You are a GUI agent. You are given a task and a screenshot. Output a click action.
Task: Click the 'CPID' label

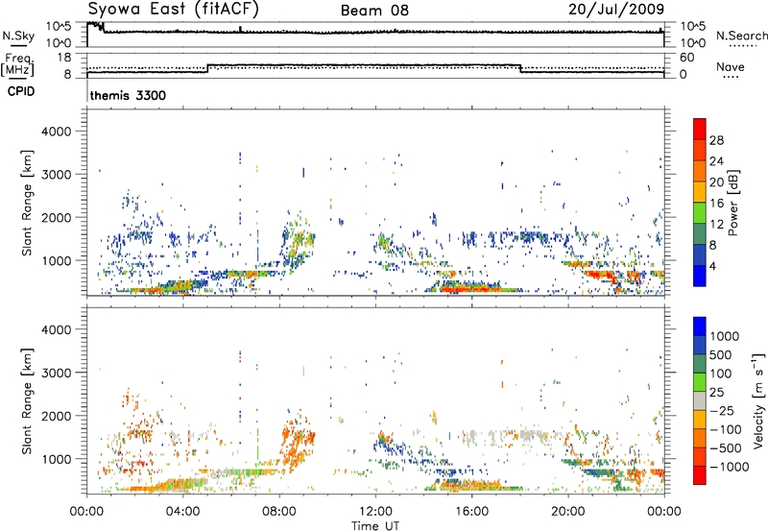tap(21, 91)
